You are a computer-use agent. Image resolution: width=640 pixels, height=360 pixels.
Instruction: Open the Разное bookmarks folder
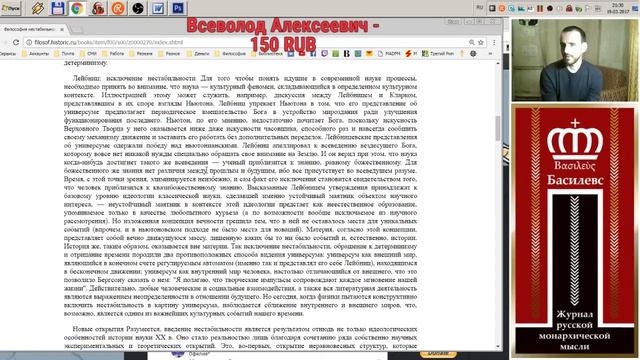pyautogui.click(x=169, y=53)
